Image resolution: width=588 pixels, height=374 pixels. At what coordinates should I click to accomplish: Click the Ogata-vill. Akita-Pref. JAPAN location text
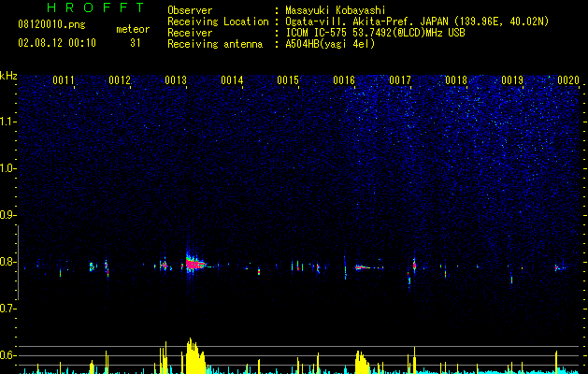[417, 22]
